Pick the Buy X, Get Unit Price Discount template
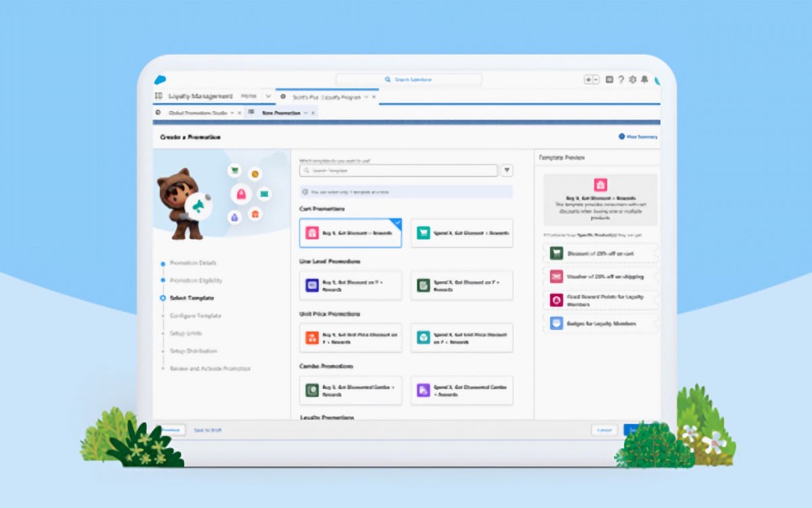The width and height of the screenshot is (812, 508). 351,337
